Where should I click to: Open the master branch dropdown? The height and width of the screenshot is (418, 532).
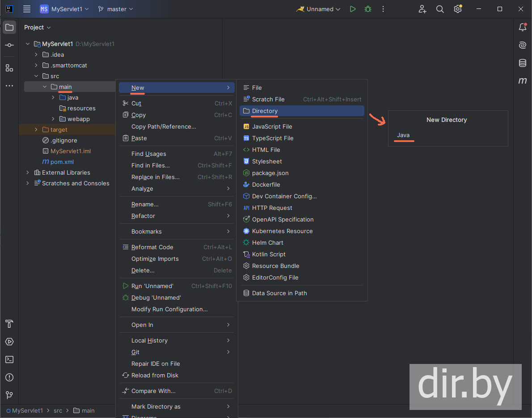116,9
